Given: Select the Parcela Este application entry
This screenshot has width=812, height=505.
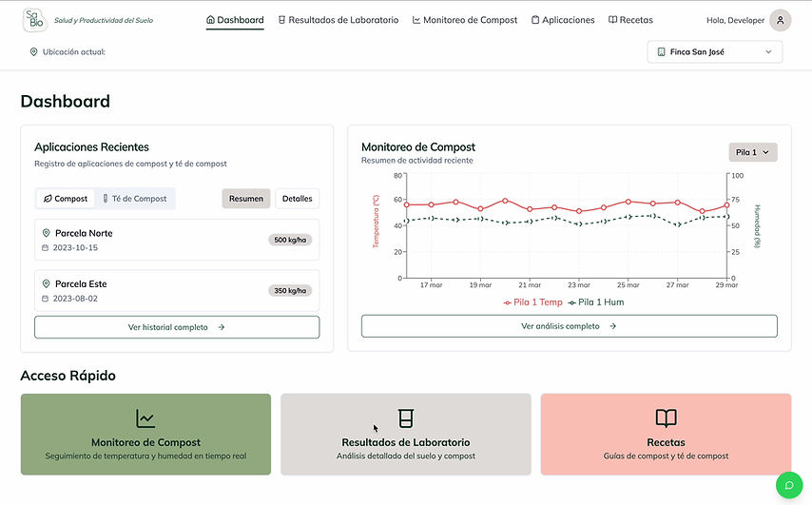Looking at the screenshot, I should tap(177, 291).
